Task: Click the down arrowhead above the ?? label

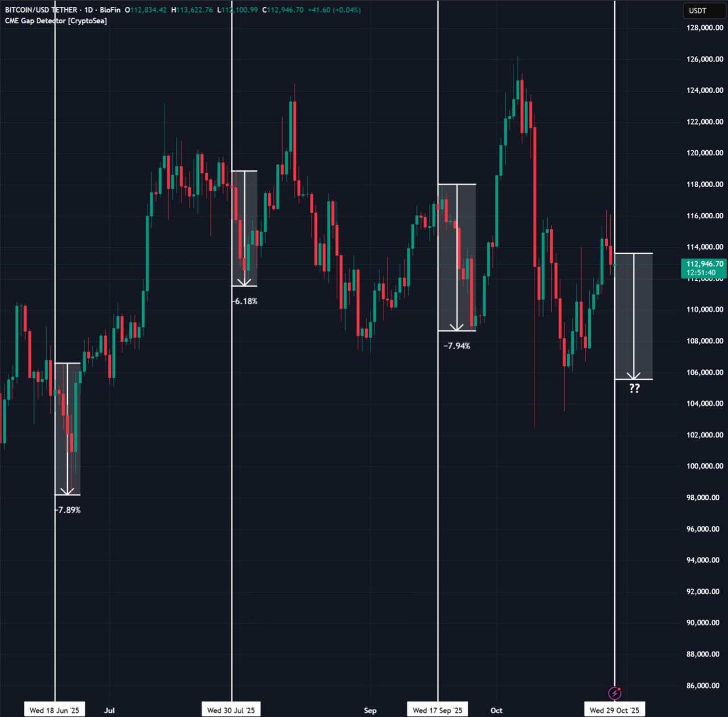Action: (x=634, y=375)
